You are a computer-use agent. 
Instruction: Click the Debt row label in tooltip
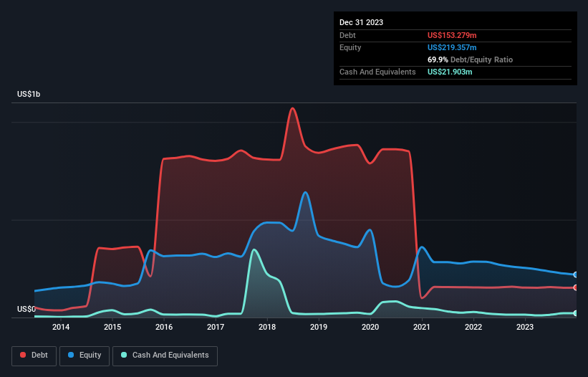click(x=347, y=35)
